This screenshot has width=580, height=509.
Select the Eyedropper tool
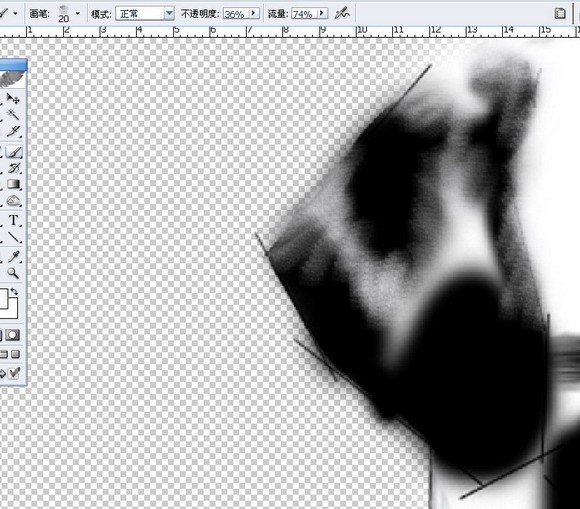click(x=14, y=256)
